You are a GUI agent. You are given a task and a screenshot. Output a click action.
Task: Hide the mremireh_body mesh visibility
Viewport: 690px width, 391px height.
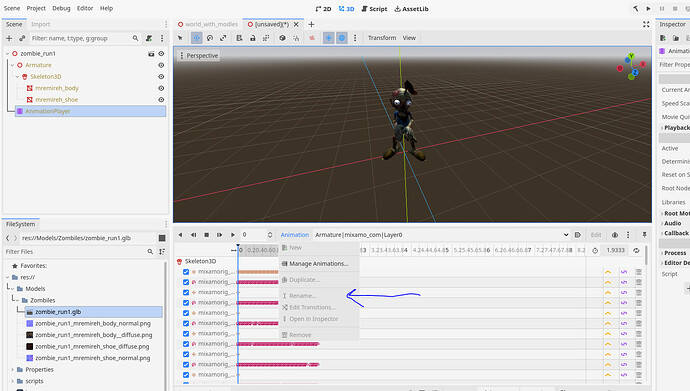[161, 88]
